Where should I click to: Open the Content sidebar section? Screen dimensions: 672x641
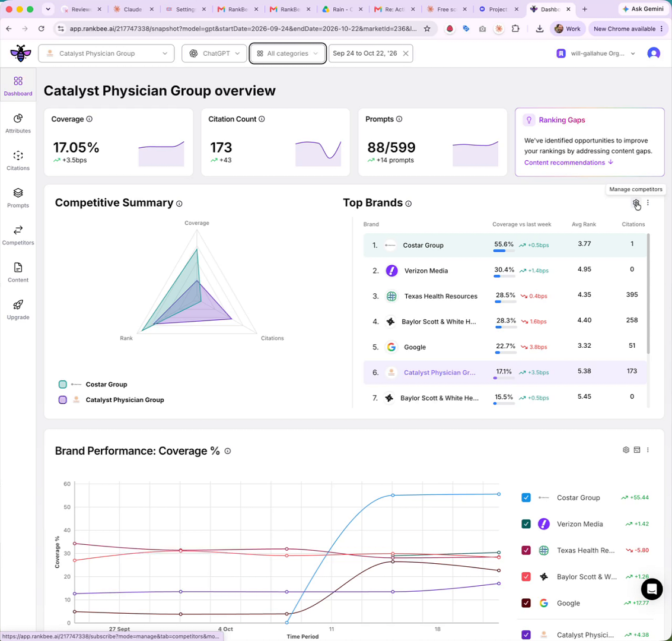coord(18,272)
